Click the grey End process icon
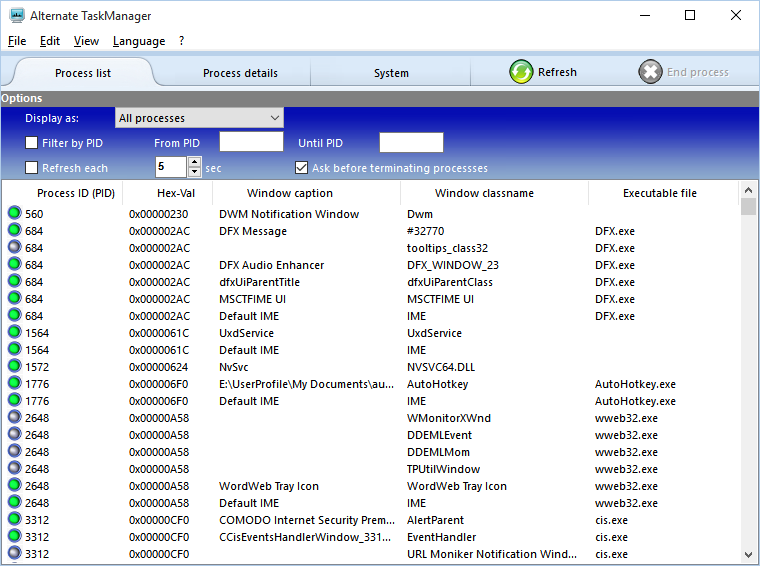Image resolution: width=760 pixels, height=566 pixels. point(650,72)
